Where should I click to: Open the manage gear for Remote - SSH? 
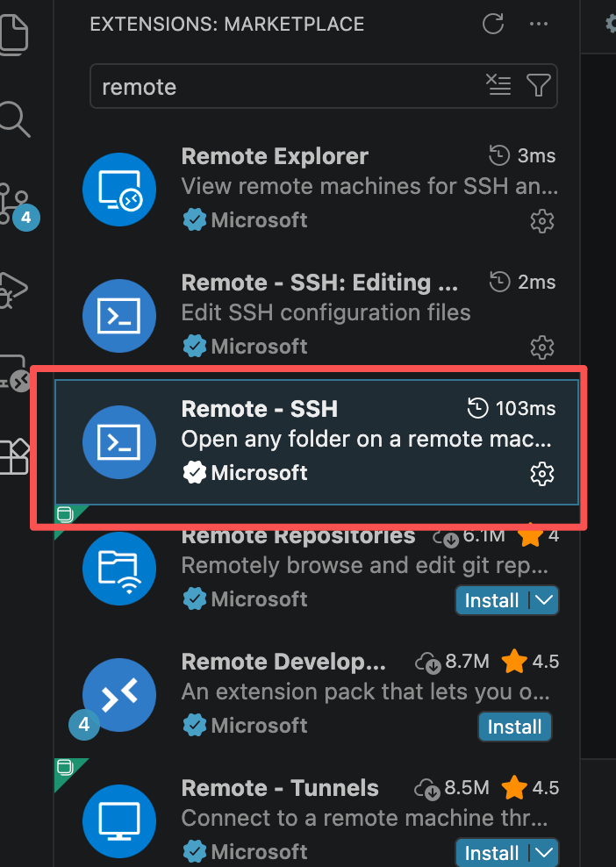tap(542, 474)
